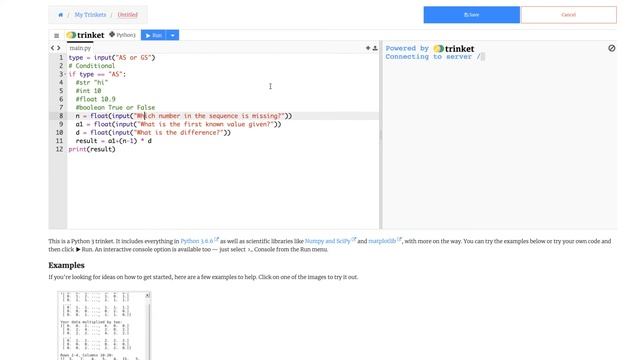Screen dimensions: 640x360
Task: Expand the Run options dropdown arrow
Action: tap(173, 36)
